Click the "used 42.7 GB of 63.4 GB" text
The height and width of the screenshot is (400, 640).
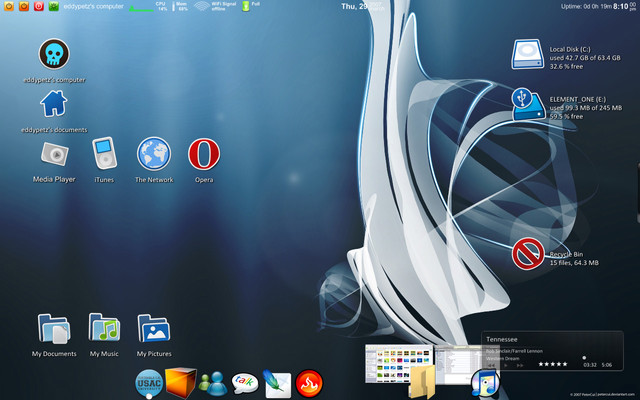pyautogui.click(x=585, y=58)
